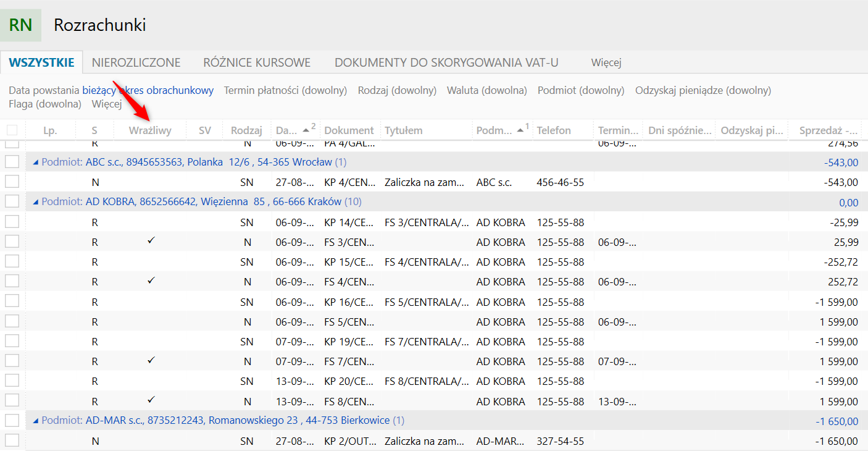The width and height of the screenshot is (868, 451).
Task: Check the box for the KP 2/OUT row
Action: (x=12, y=440)
